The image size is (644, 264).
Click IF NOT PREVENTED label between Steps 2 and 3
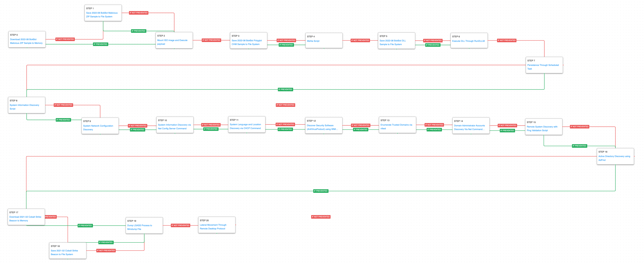click(x=211, y=40)
